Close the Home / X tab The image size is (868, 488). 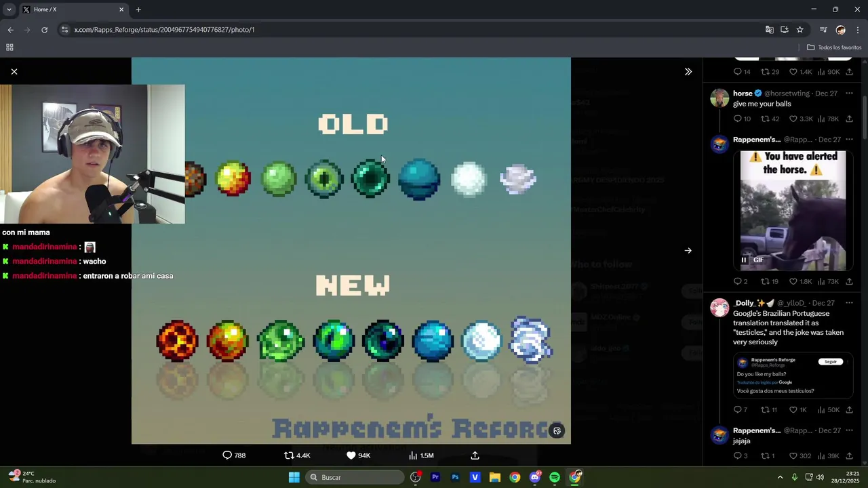pyautogui.click(x=121, y=9)
